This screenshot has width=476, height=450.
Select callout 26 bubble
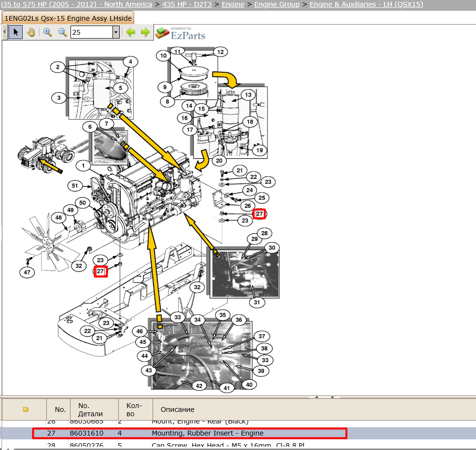[x=248, y=206]
